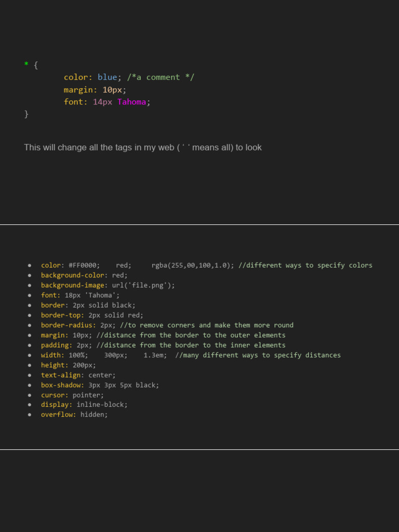The width and height of the screenshot is (399, 532).
Task: Click the closing curly brace of the rule
Action: pos(26,114)
